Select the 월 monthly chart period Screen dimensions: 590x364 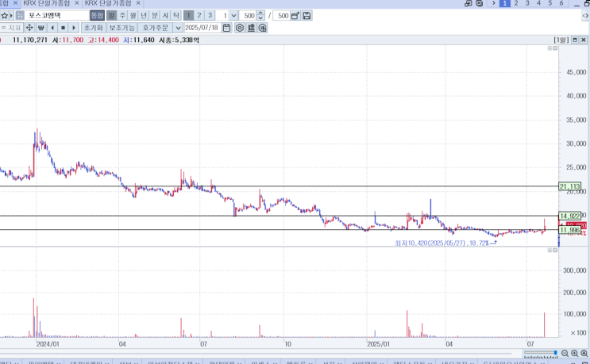pos(133,15)
